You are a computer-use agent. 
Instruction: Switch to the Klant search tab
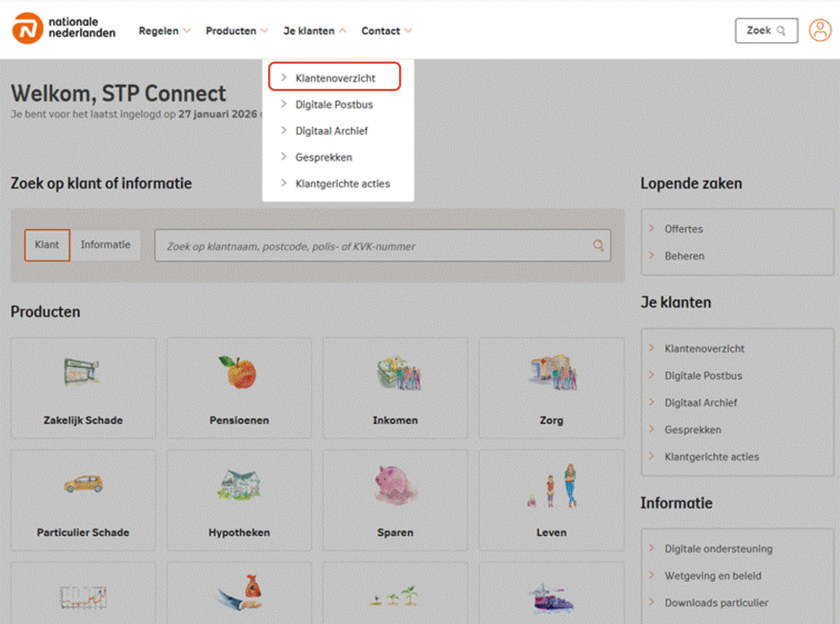tap(47, 245)
